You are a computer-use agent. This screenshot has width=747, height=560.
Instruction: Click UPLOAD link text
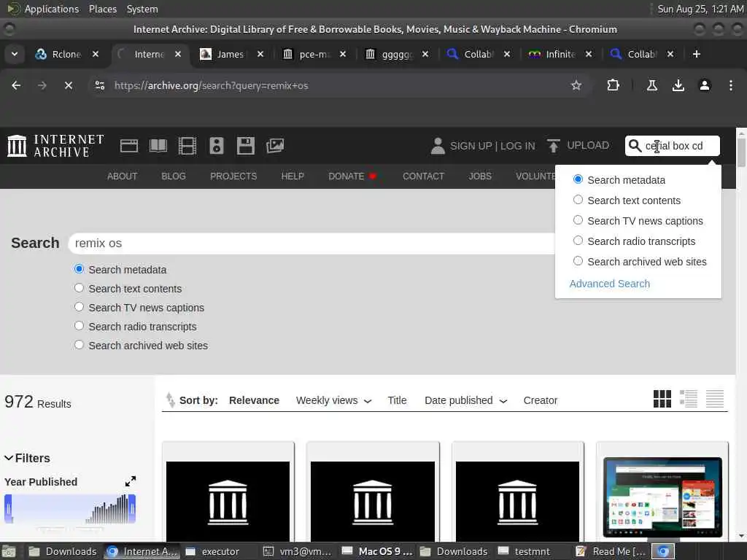point(588,145)
